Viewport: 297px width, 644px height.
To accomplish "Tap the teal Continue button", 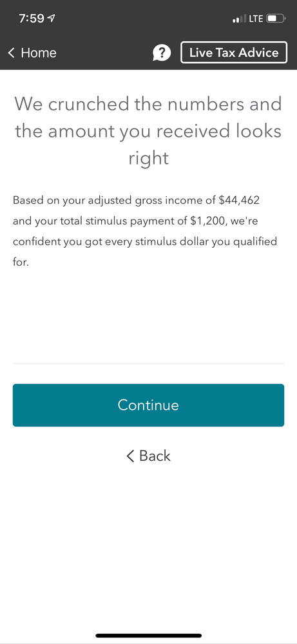I will coord(148,405).
